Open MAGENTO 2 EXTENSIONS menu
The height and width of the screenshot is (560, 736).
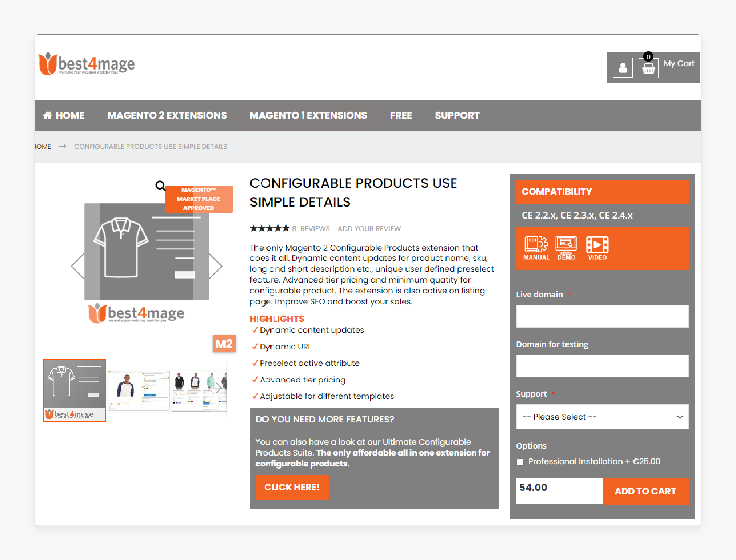pyautogui.click(x=167, y=115)
